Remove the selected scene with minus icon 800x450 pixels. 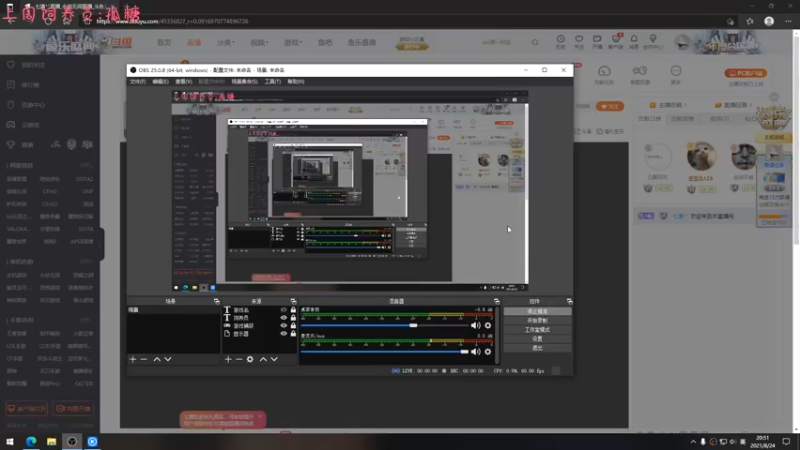pos(144,359)
